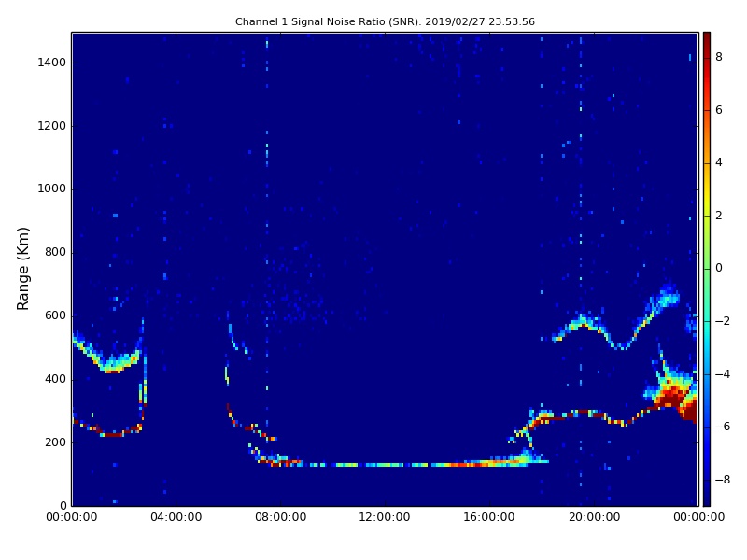Click the colorbar label −6
Screen dimensions: 747x560
point(723,427)
